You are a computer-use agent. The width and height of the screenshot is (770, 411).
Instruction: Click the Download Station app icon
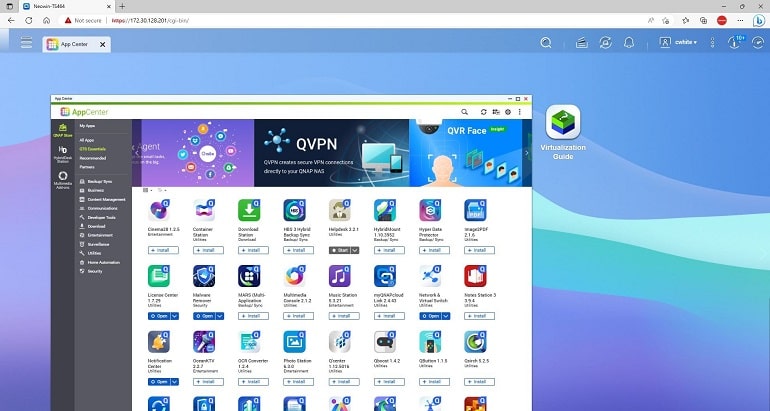point(249,210)
